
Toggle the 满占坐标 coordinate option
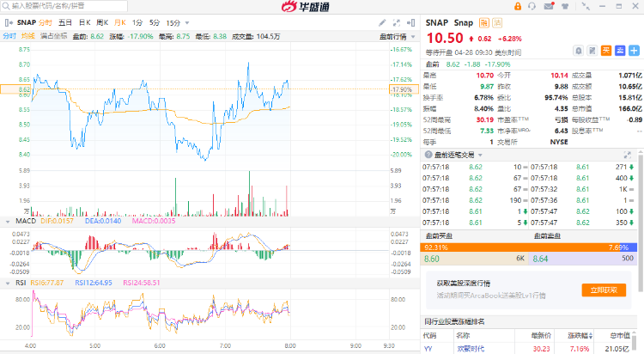(x=53, y=36)
